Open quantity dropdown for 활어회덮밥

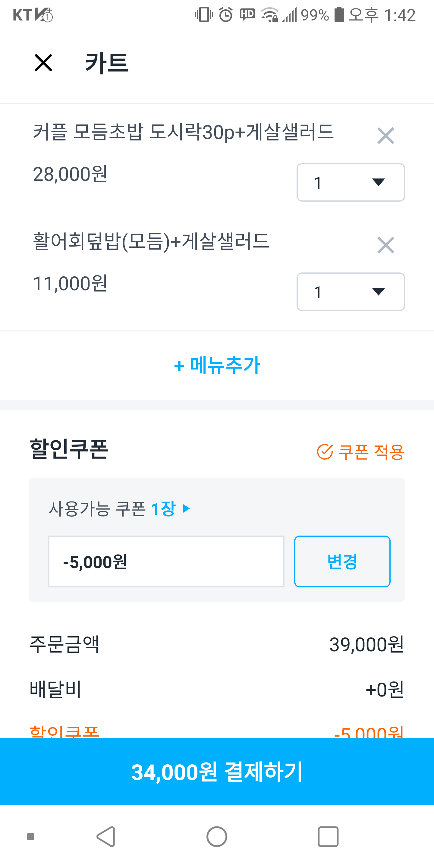[351, 291]
